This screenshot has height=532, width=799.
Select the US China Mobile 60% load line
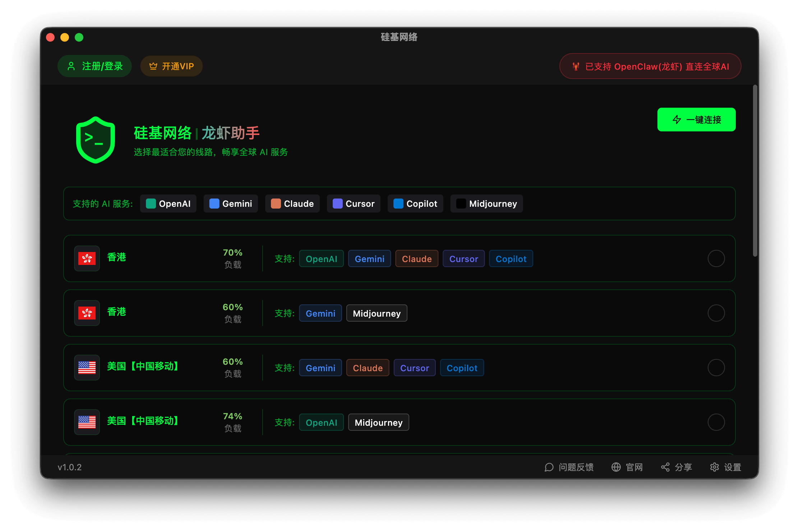(716, 368)
